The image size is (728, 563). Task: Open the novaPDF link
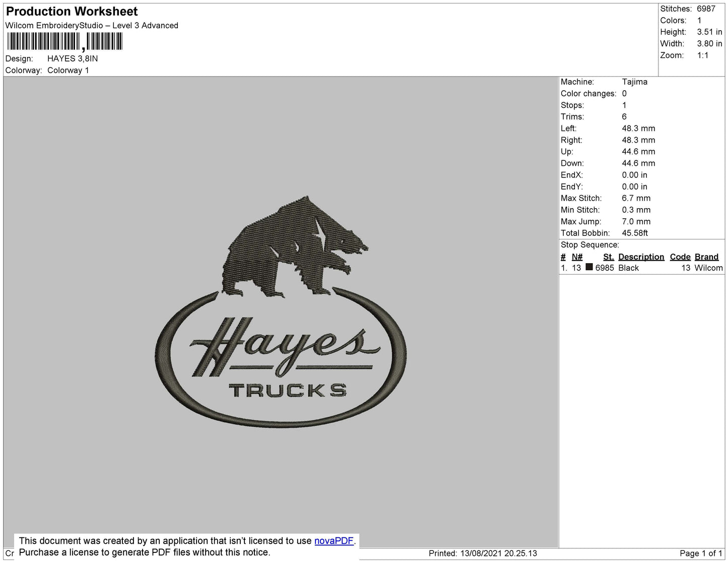point(334,541)
